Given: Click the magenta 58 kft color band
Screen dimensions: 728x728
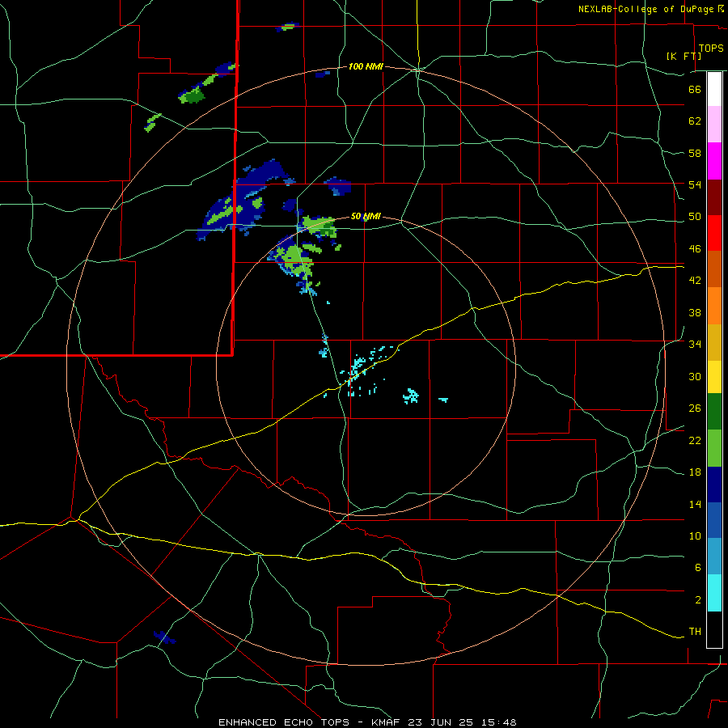Looking at the screenshot, I should [714, 161].
